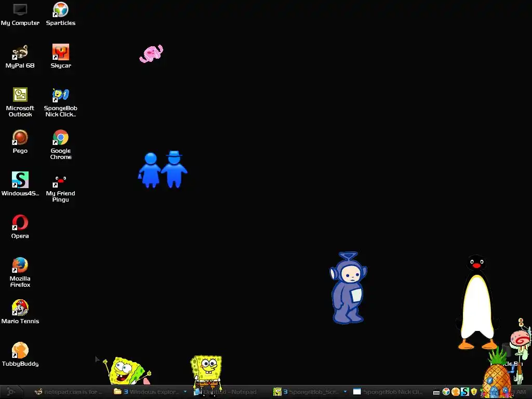Click the blue figure wearing a hat
This screenshot has width=532, height=399.
click(x=175, y=169)
